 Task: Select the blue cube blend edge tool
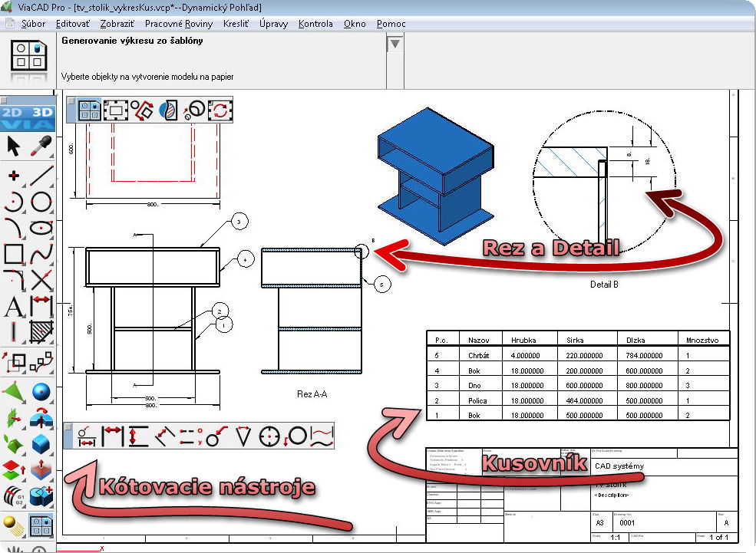click(41, 444)
